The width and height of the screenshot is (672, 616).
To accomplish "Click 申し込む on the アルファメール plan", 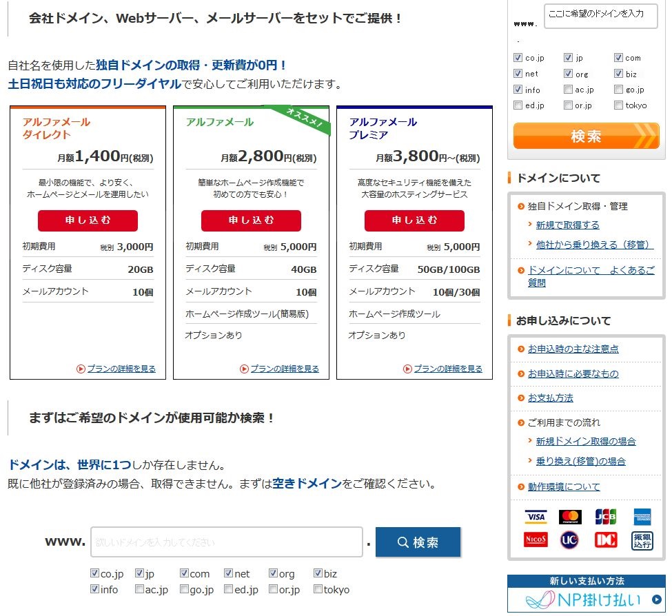I will pos(251,222).
